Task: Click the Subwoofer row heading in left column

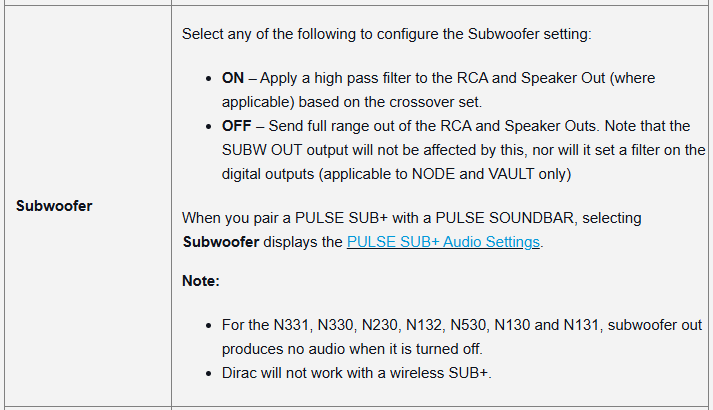Action: coord(56,206)
